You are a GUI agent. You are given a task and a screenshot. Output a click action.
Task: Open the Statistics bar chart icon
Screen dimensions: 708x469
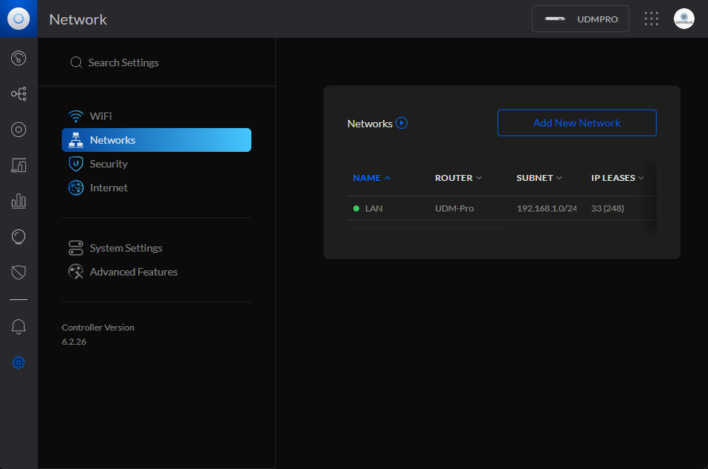18,201
